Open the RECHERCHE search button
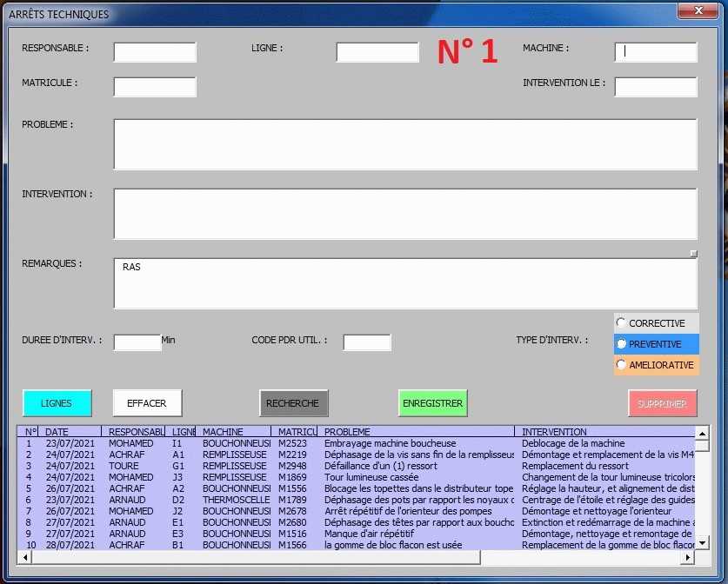Viewport: 728px width, 584px height. [x=292, y=403]
